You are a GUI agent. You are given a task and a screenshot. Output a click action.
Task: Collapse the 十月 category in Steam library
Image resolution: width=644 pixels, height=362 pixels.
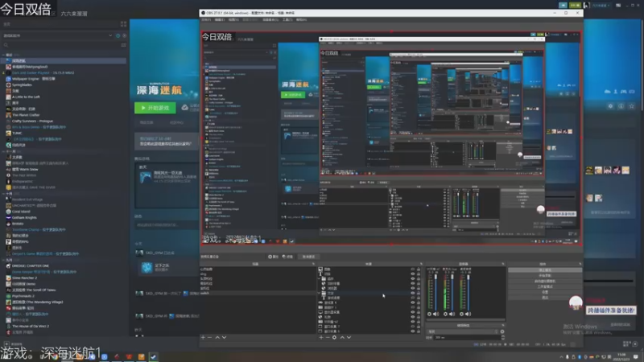click(x=4, y=194)
